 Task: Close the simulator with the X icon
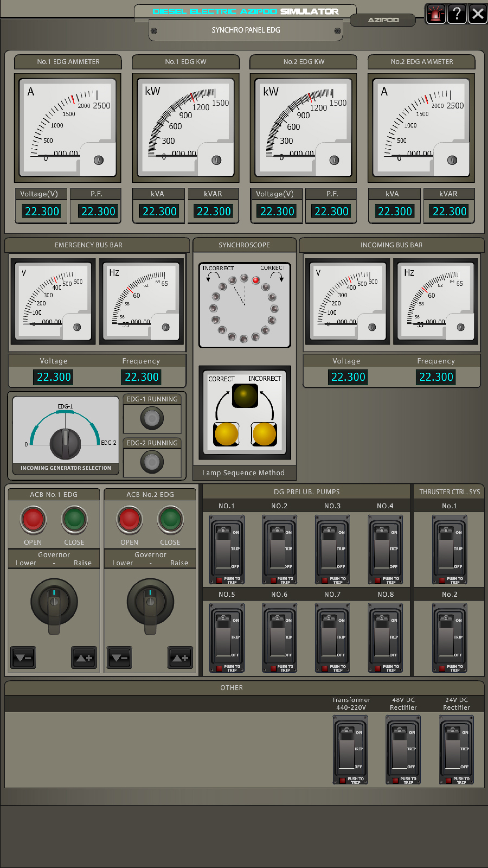tap(478, 14)
